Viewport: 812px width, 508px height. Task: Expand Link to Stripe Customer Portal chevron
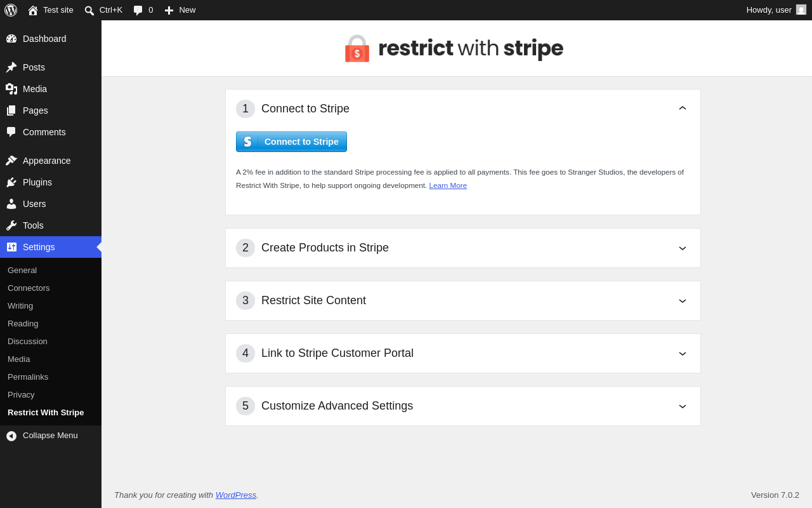click(x=683, y=354)
